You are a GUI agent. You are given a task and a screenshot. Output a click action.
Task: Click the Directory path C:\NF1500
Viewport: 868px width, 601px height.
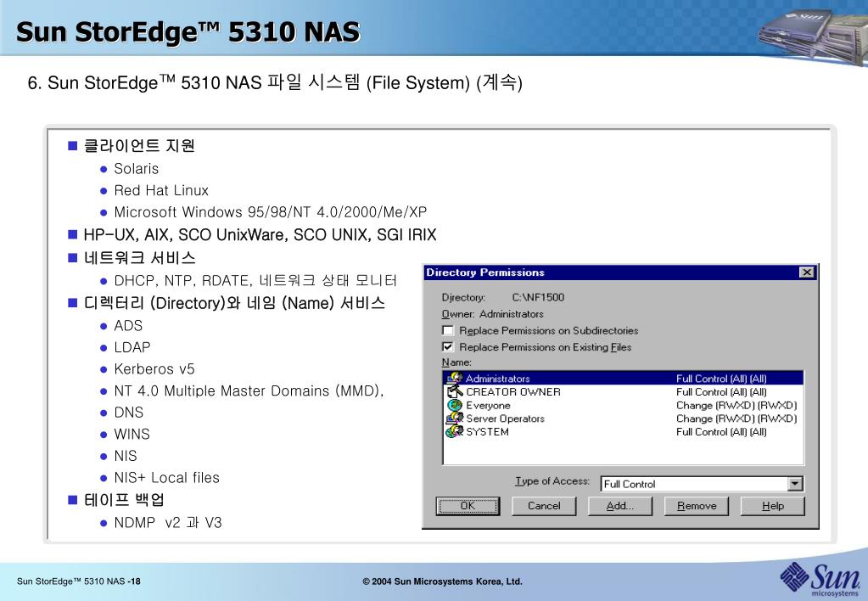tap(538, 297)
